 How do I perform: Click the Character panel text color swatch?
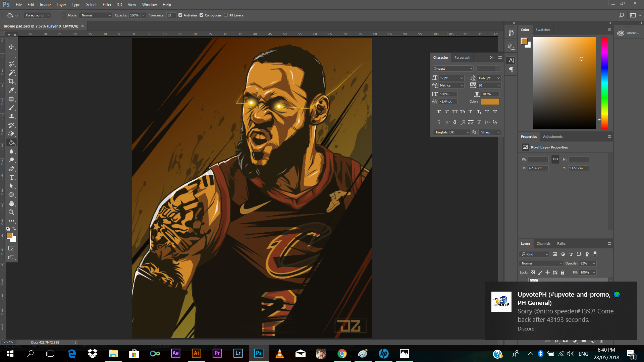tap(490, 101)
